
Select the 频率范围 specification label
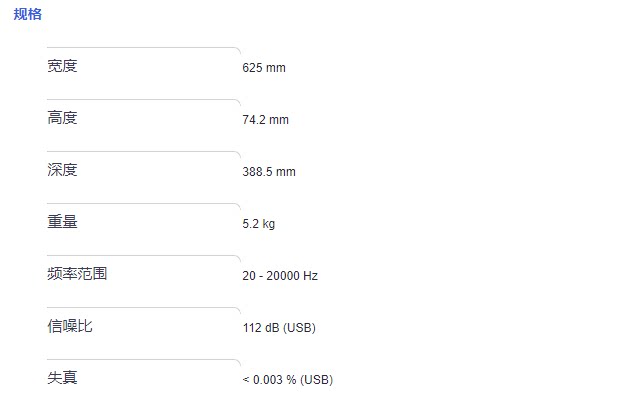pyautogui.click(x=77, y=274)
